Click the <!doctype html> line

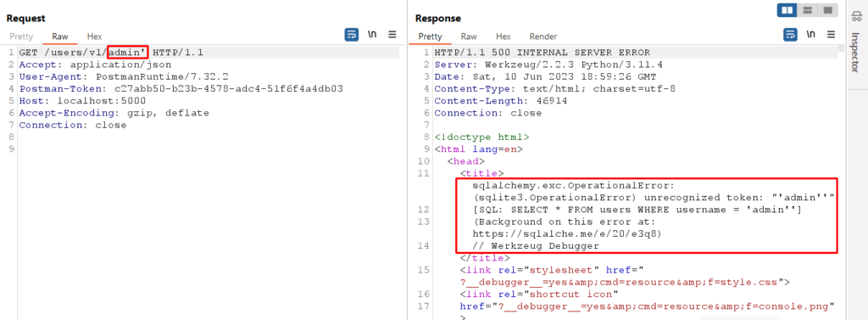tap(482, 137)
